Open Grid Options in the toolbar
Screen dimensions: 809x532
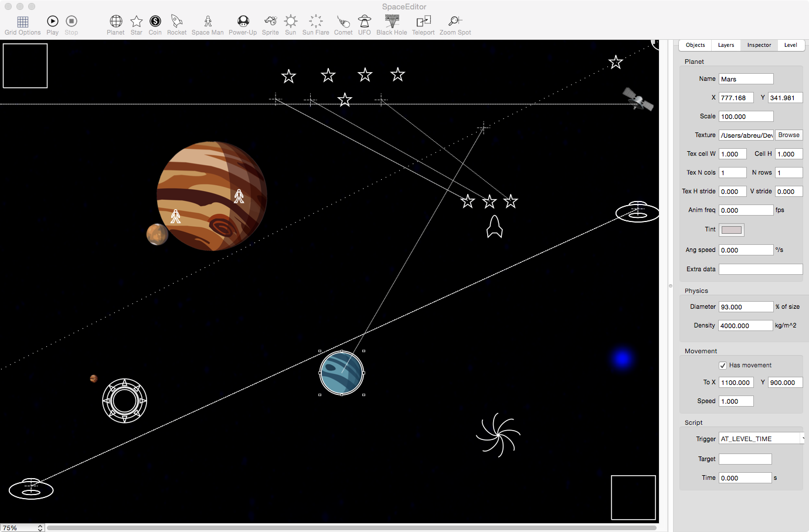point(23,25)
